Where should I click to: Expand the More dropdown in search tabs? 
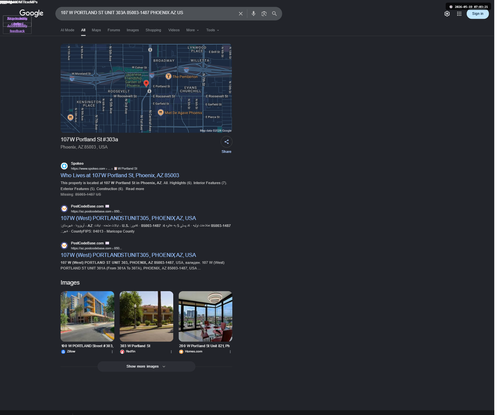click(x=192, y=30)
